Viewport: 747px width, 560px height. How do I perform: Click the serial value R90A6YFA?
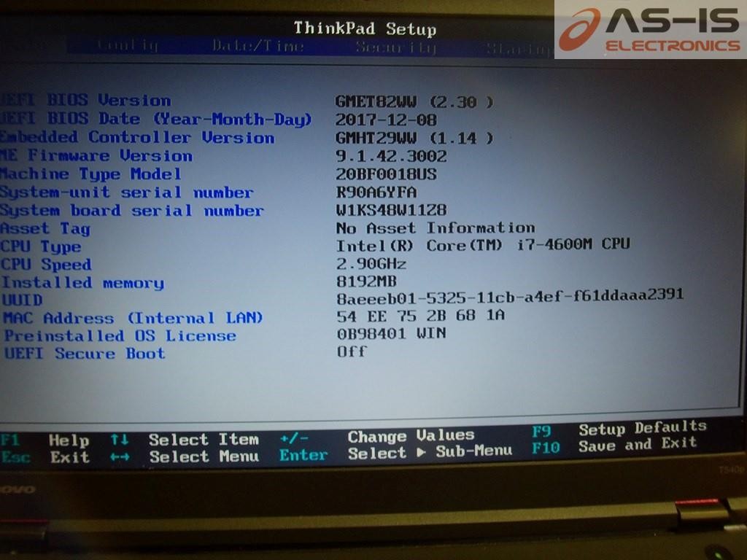pos(376,192)
